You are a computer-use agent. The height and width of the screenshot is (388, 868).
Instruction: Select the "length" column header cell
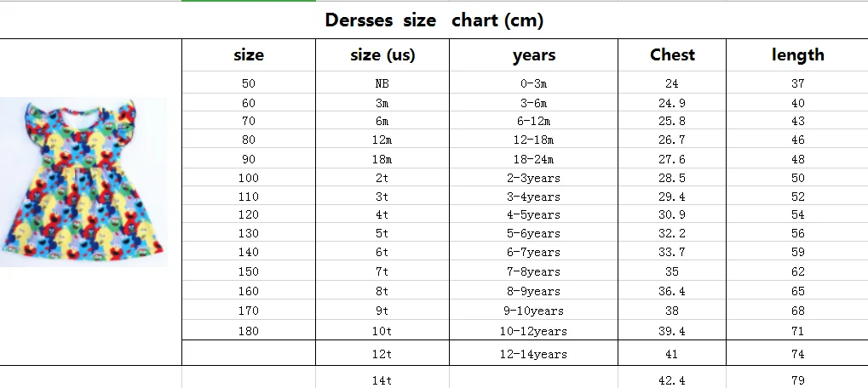click(x=797, y=55)
